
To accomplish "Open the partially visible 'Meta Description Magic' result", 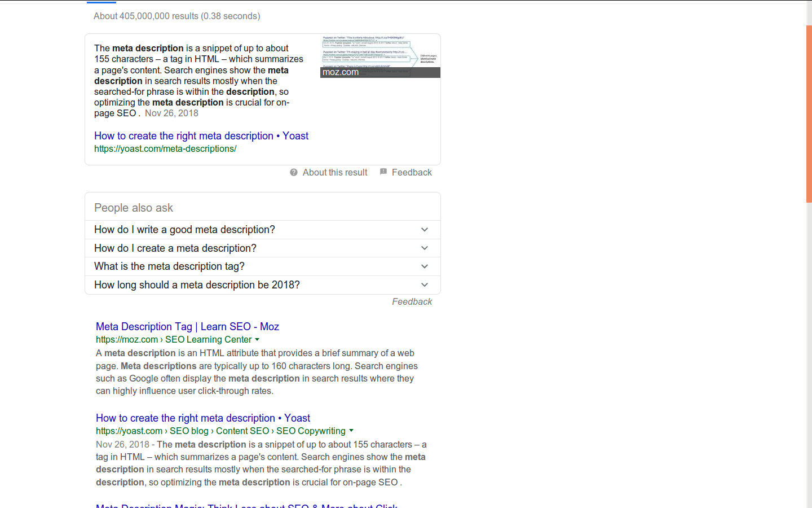I will coord(246,505).
